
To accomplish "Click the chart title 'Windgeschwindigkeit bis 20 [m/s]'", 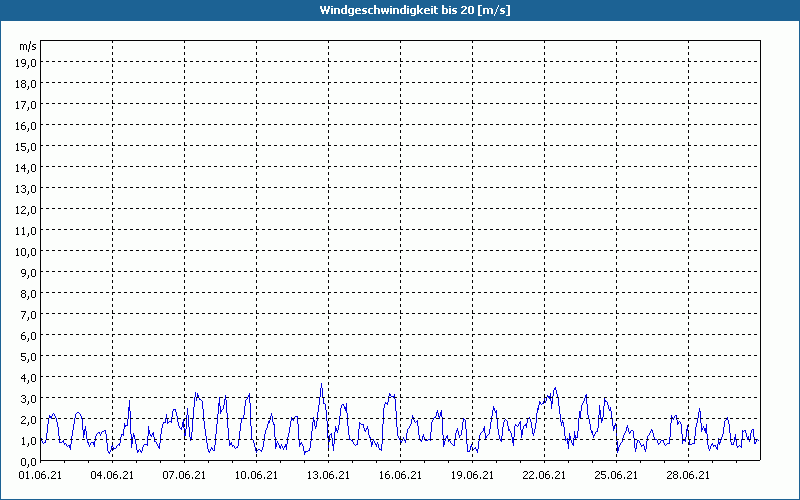I will point(415,10).
